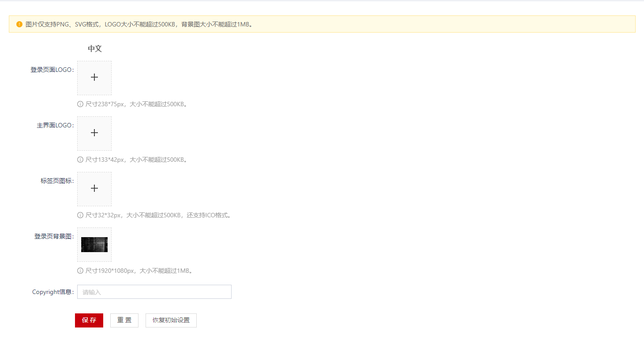Click the 主界面LOGO label

55,125
